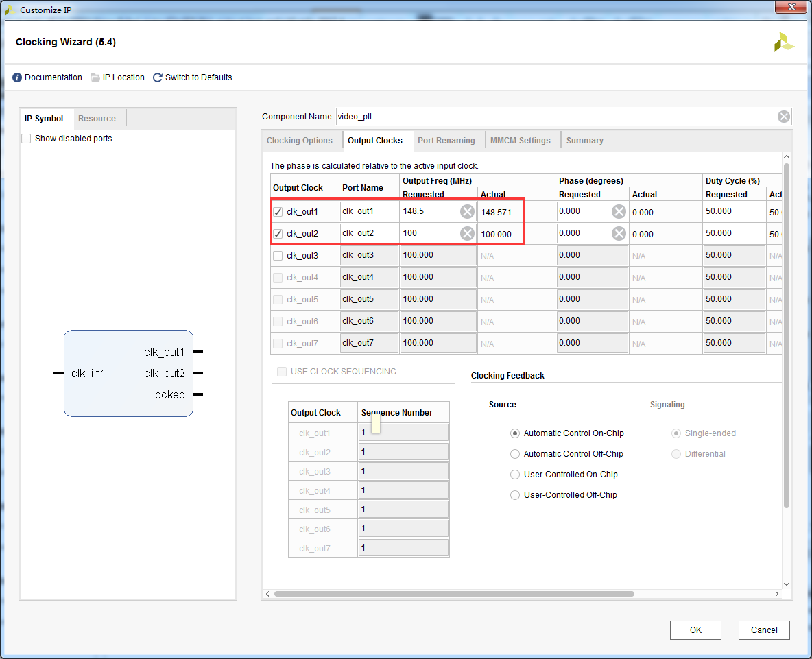
Task: Click the scroll up arrow
Action: click(786, 156)
